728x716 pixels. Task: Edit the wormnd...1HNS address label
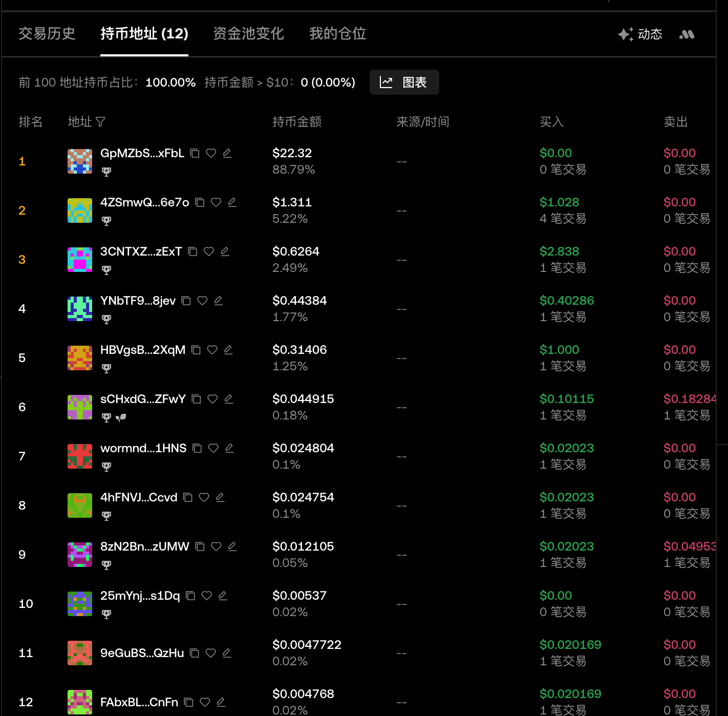point(229,448)
